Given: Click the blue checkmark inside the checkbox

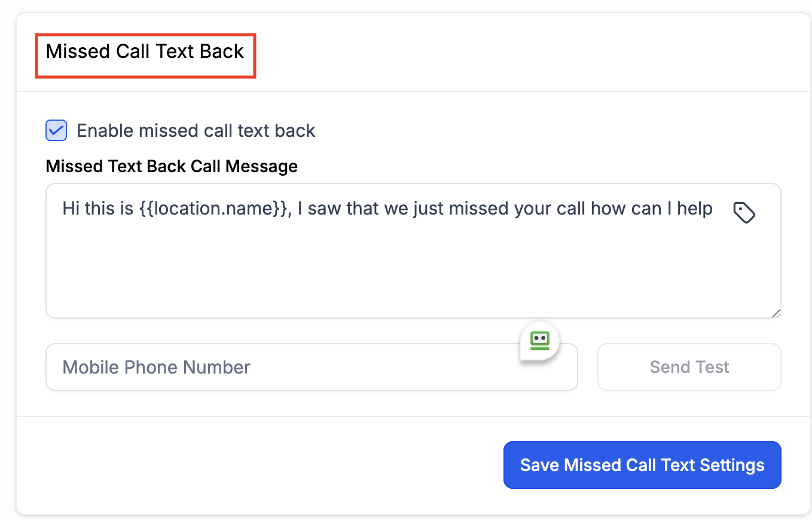Looking at the screenshot, I should tap(56, 130).
